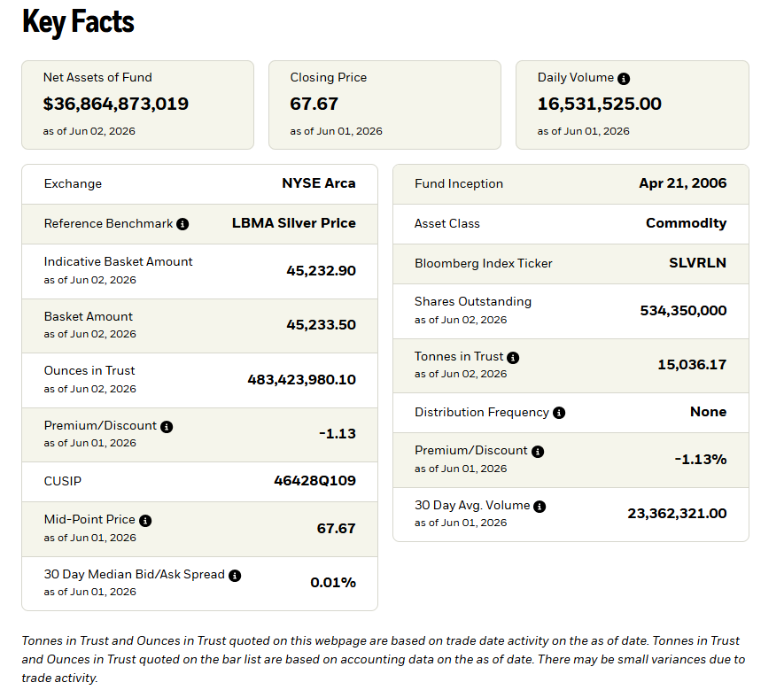Open the Tonnes in Trust info icon
784x690 pixels.
513,358
